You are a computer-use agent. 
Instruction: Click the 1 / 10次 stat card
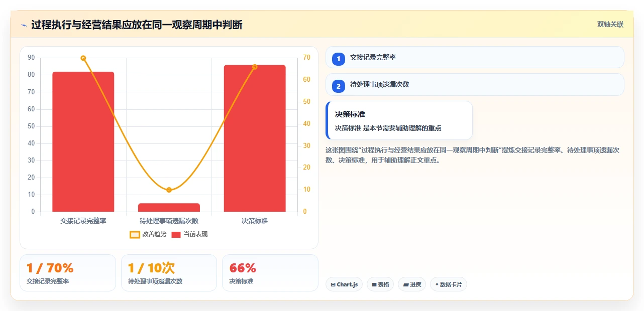(x=169, y=273)
